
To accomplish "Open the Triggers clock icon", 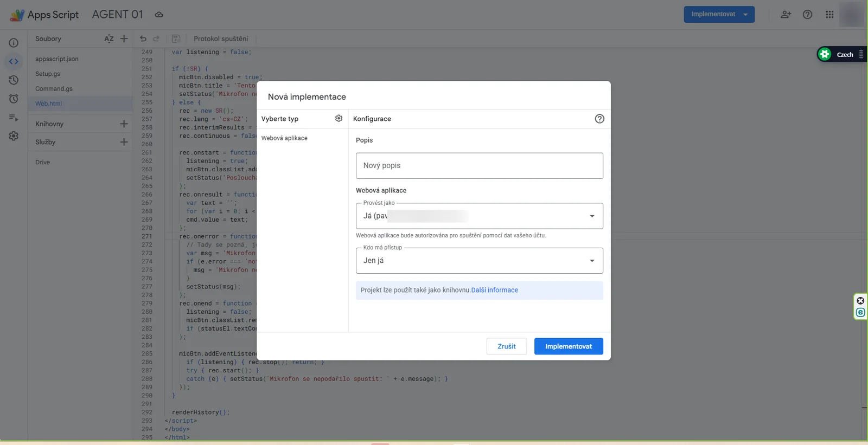I will (14, 99).
